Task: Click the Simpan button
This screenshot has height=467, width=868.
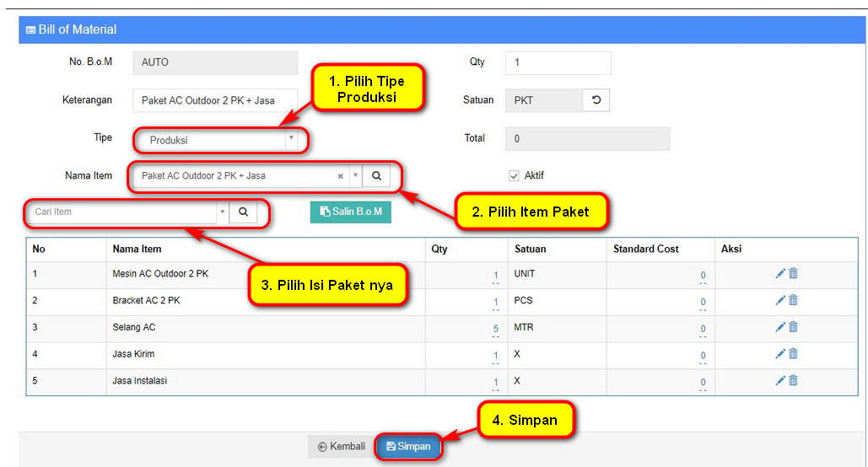Action: click(409, 447)
